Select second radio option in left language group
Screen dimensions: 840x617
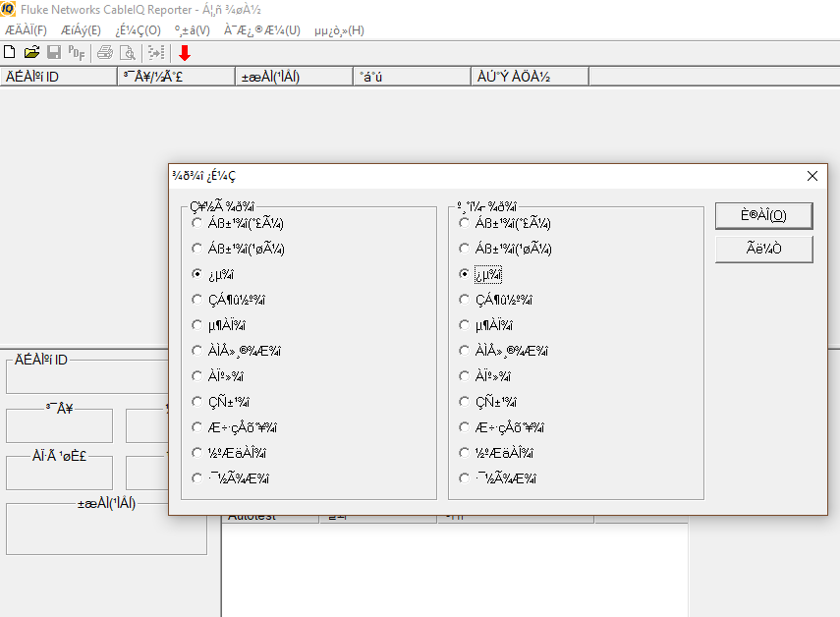click(239, 249)
